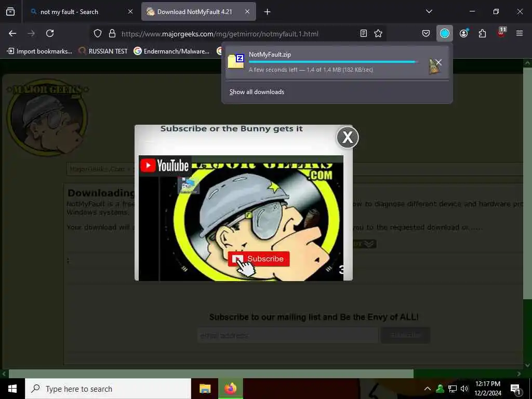532x399 pixels.
Task: Select the 'Download NotMyFault 4.21' tab
Action: point(198,12)
